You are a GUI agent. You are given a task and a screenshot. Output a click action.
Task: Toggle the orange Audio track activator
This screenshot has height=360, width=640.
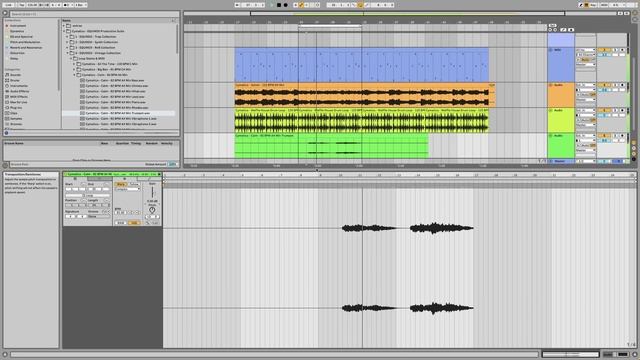tap(604, 85)
